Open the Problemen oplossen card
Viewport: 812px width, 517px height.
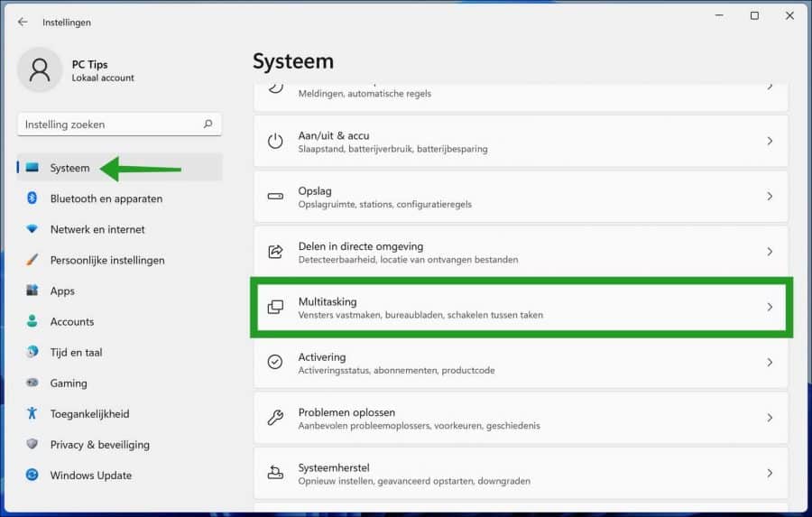(x=521, y=418)
